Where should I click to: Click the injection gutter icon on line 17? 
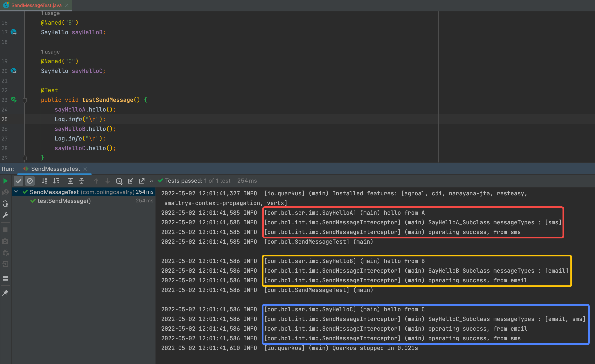[14, 32]
